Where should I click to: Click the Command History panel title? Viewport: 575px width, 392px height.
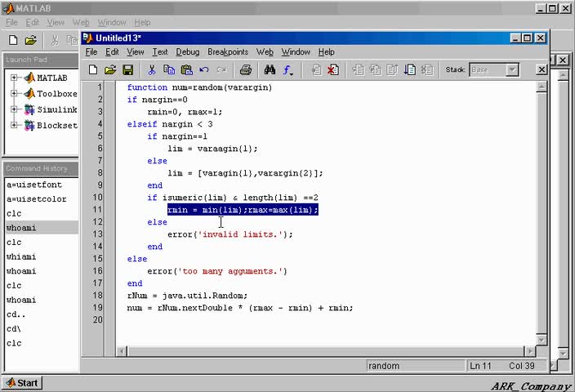tap(37, 168)
